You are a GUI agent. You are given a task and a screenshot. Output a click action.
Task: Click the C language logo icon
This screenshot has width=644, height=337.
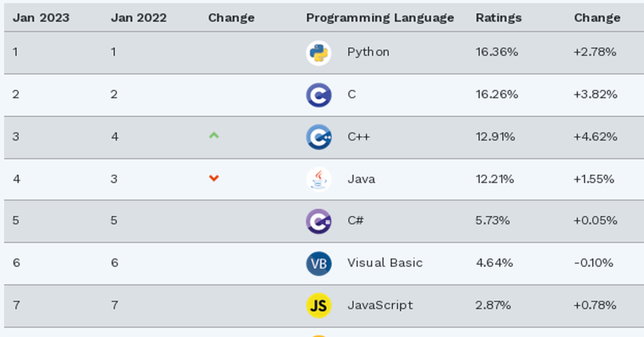tap(319, 95)
